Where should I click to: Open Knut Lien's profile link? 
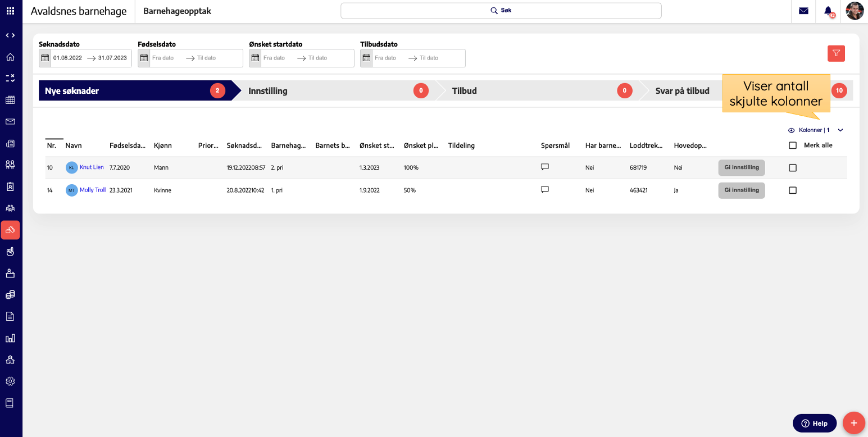click(92, 167)
